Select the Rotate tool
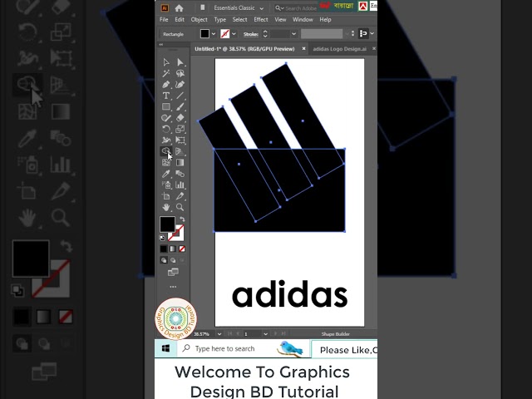The width and height of the screenshot is (532, 399). 166,129
